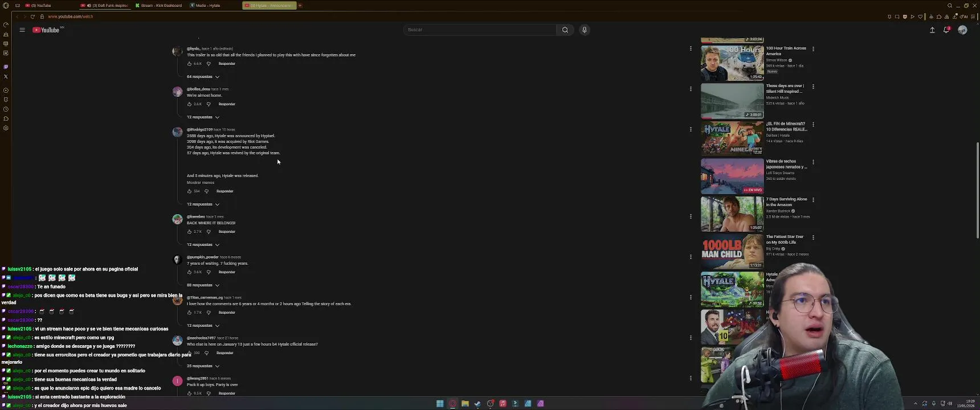The width and height of the screenshot is (980, 410).
Task: Switch to the "(3) YouTube" tab
Action: click(41, 6)
